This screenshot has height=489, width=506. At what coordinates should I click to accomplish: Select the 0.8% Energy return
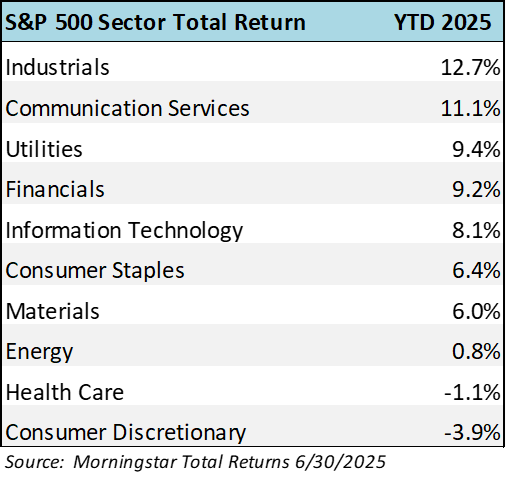(x=476, y=351)
